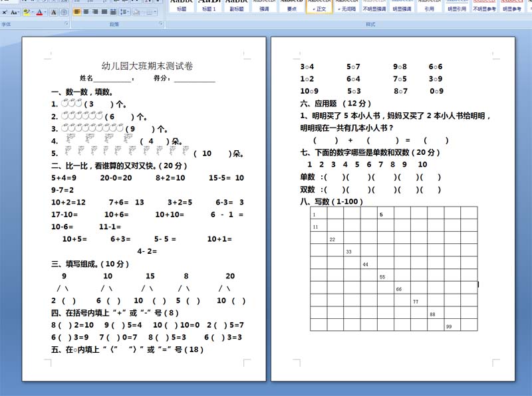Click the comparison 10○9
Screen dimensions: 532x396
coord(309,91)
